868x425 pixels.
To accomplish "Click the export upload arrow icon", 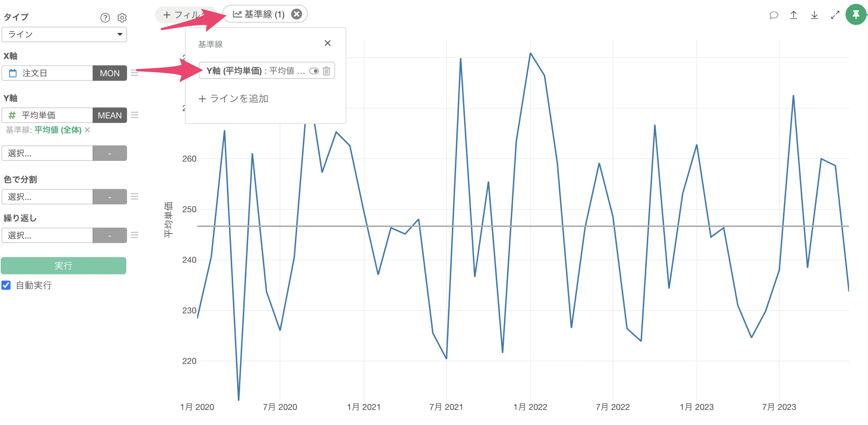I will [794, 15].
